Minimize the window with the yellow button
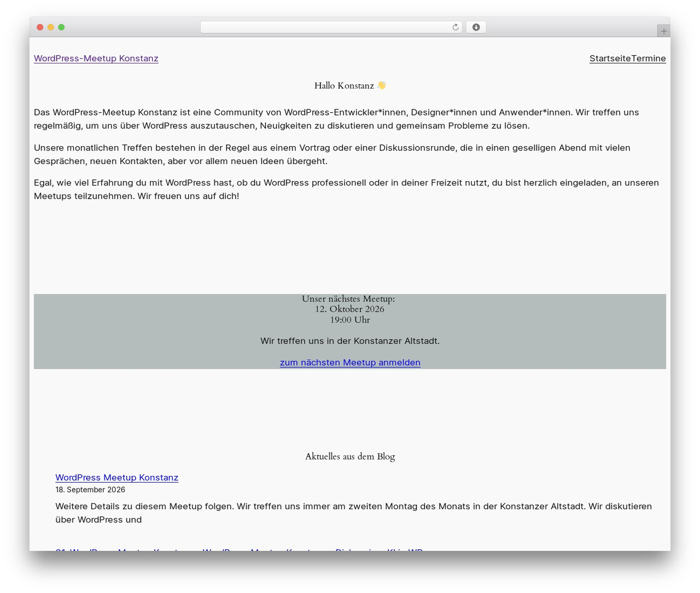The image size is (700, 593). 51,27
